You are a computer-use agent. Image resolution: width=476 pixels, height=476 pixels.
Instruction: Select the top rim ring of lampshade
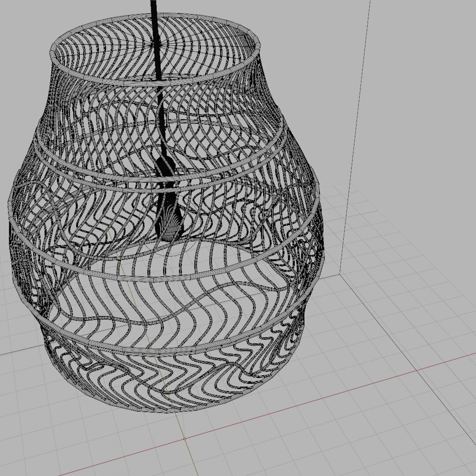(x=155, y=49)
